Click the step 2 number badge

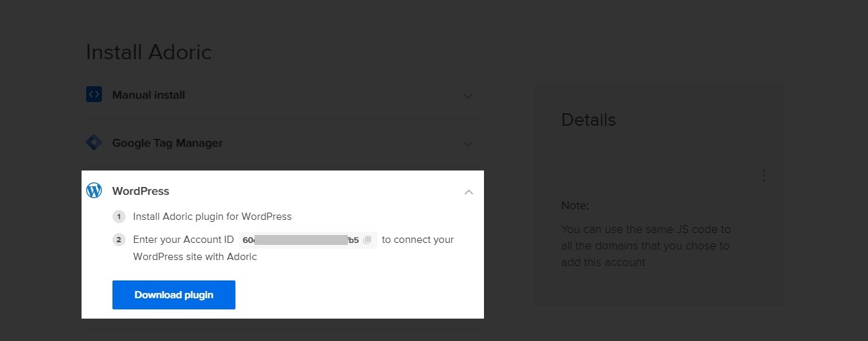119,240
